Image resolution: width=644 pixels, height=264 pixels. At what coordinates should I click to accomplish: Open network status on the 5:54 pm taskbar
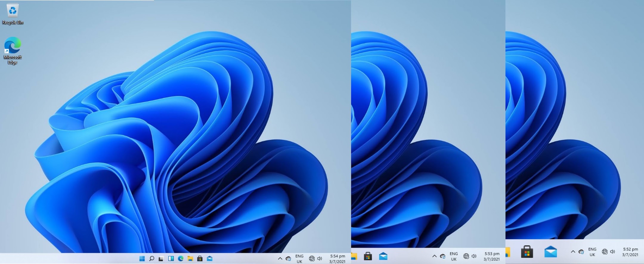pos(312,259)
